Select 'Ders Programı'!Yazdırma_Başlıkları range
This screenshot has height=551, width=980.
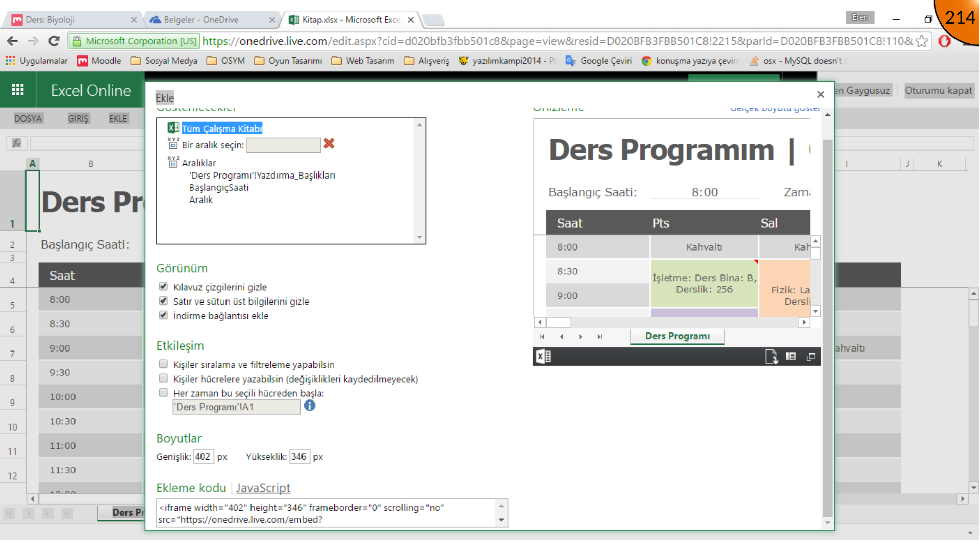pyautogui.click(x=262, y=176)
